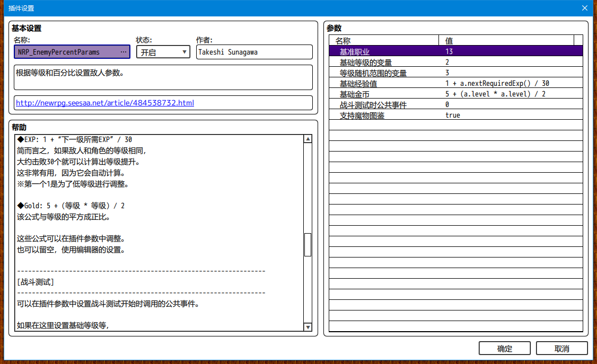The height and width of the screenshot is (364, 597).
Task: Click the ellipsis button in the plugin name field
Action: (124, 52)
